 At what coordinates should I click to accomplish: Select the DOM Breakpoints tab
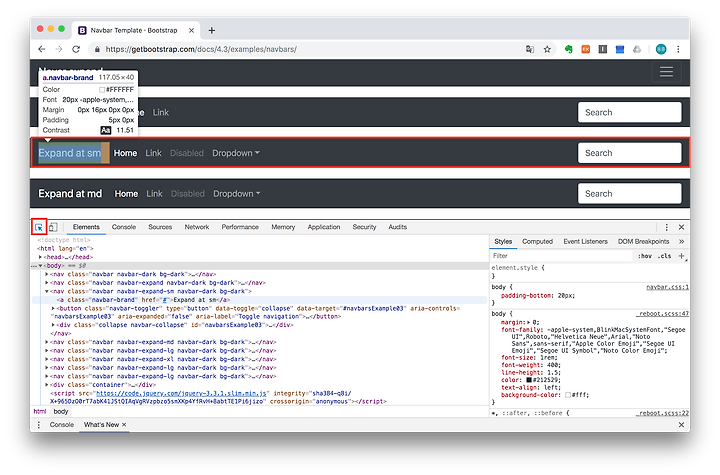(x=643, y=241)
